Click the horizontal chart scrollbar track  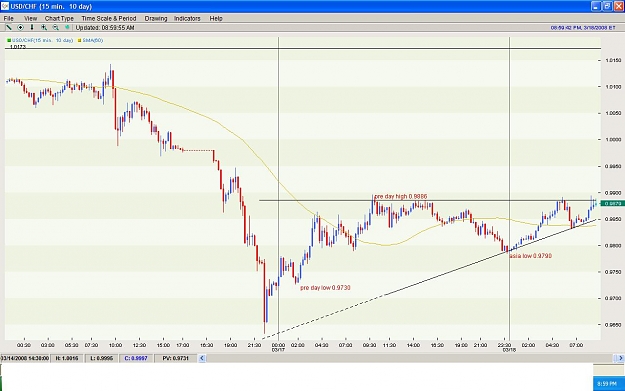(x=411, y=358)
